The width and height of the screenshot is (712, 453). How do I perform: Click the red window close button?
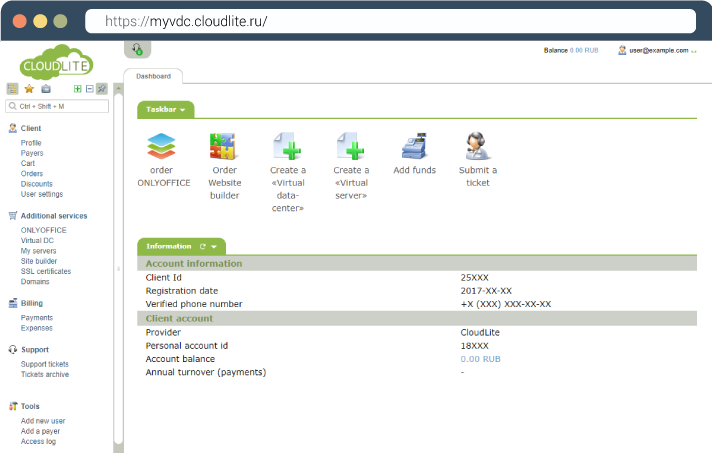point(20,21)
